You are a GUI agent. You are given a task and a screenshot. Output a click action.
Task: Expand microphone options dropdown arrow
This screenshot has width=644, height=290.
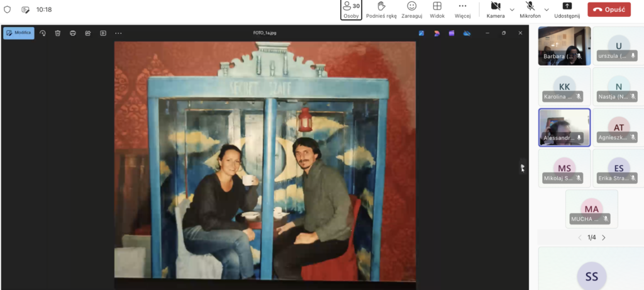pyautogui.click(x=547, y=10)
